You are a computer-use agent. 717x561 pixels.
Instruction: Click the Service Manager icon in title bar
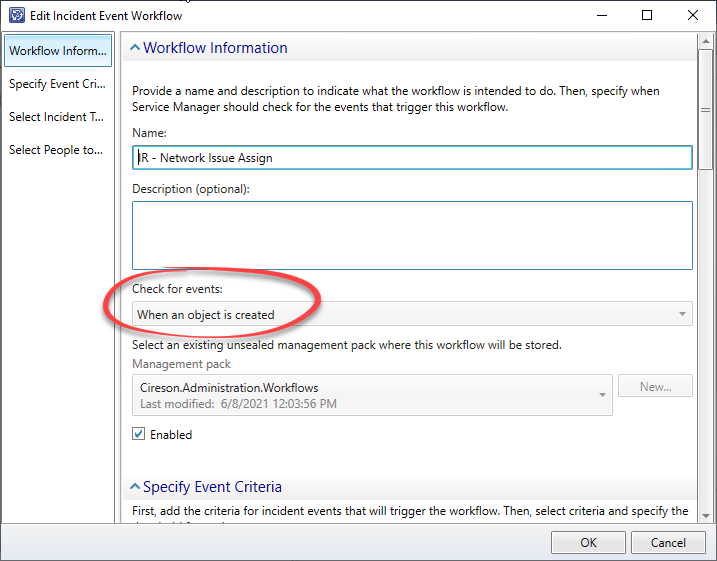coord(16,15)
